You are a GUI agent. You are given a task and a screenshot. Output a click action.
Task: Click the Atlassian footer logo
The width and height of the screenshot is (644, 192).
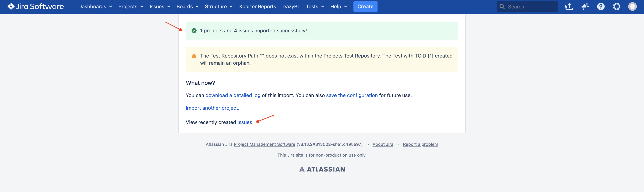coord(322,169)
